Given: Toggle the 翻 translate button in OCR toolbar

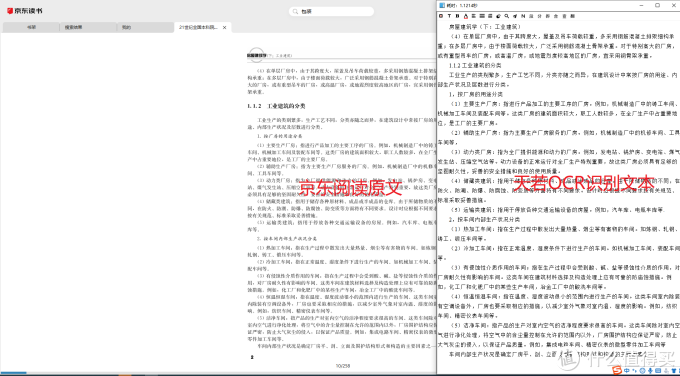Looking at the screenshot, I should coord(572,16).
